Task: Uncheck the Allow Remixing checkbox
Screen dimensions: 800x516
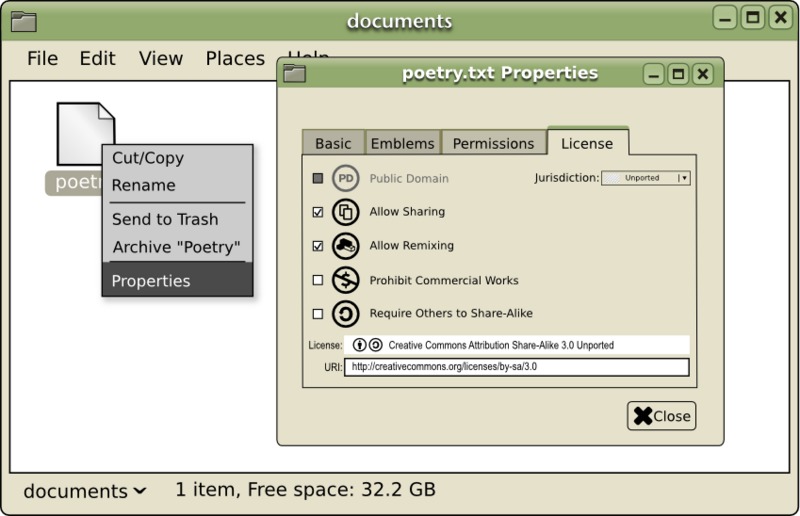Action: click(318, 246)
